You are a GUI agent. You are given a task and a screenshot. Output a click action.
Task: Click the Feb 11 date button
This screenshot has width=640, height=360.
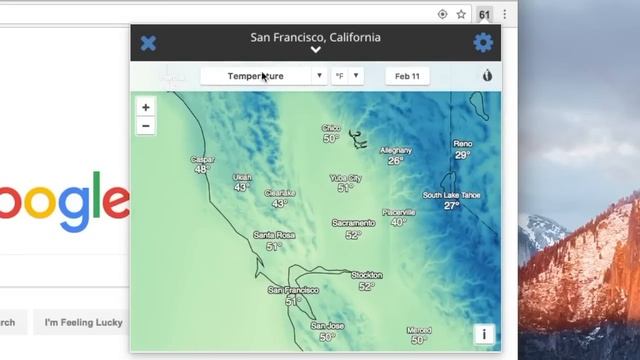tap(407, 76)
